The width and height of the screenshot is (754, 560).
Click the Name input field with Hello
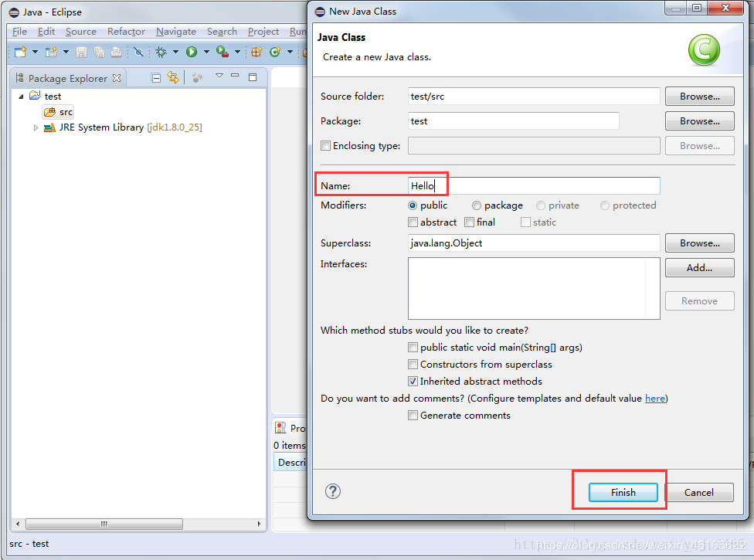coord(534,185)
